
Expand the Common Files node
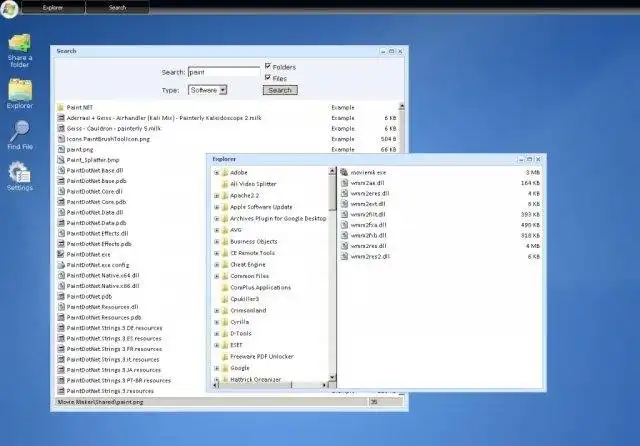(217, 276)
